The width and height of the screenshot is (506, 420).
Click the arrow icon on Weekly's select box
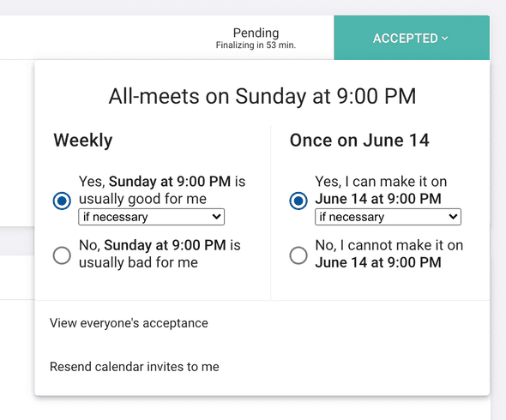point(216,217)
